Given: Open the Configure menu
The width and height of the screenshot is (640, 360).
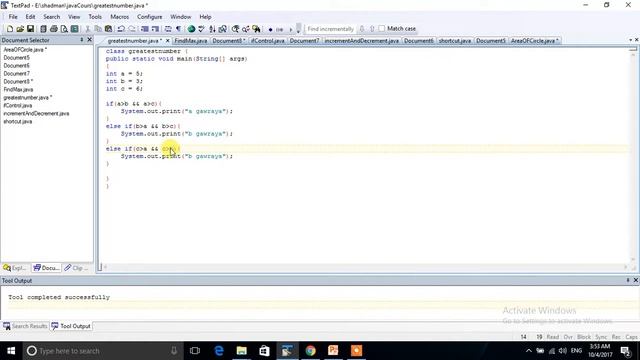Looking at the screenshot, I should click(x=149, y=17).
